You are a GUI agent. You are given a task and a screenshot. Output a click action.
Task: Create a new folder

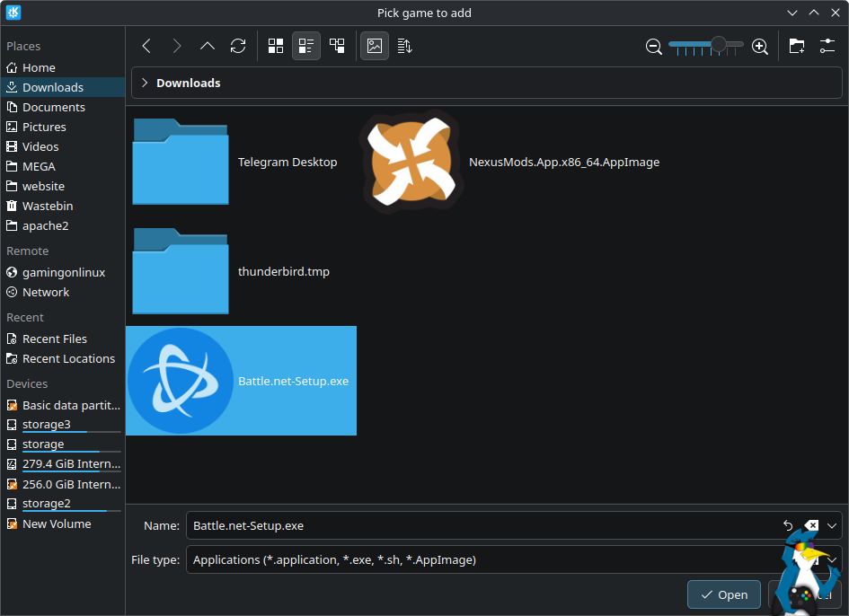796,46
